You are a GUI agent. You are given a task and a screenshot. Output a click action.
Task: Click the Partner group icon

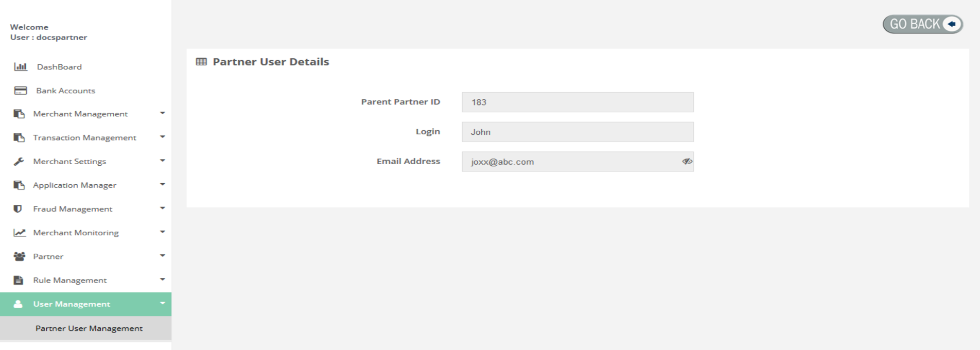point(20,256)
